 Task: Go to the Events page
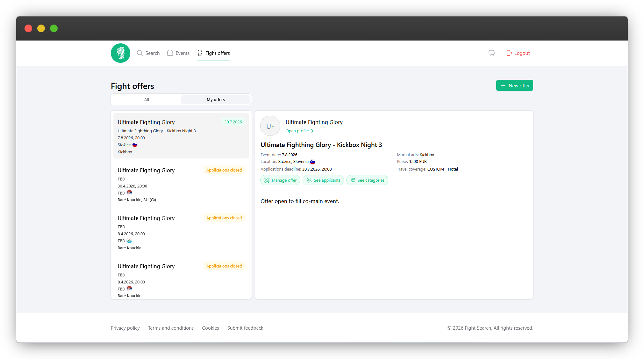click(178, 53)
